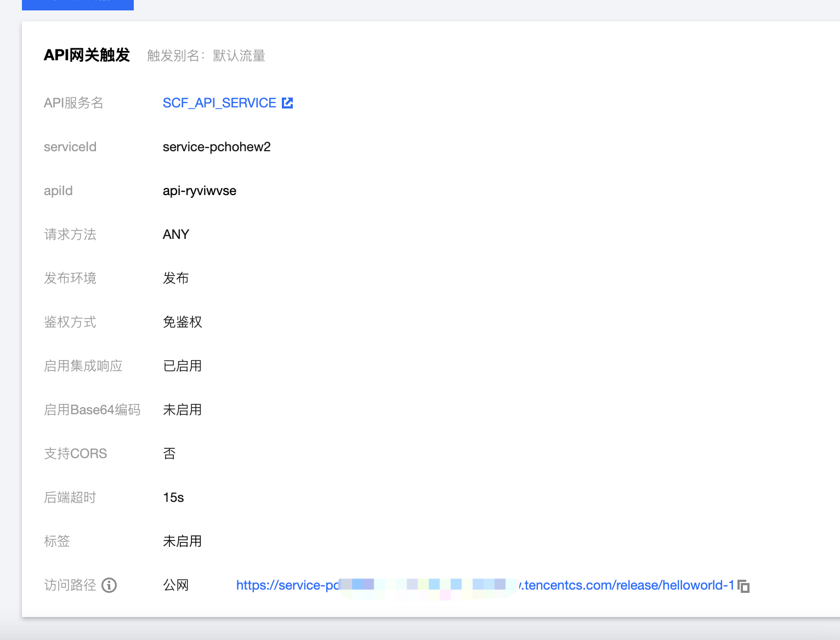This screenshot has width=840, height=640.
Task: Open the SCF_API_SERVICE service link
Action: 219,103
